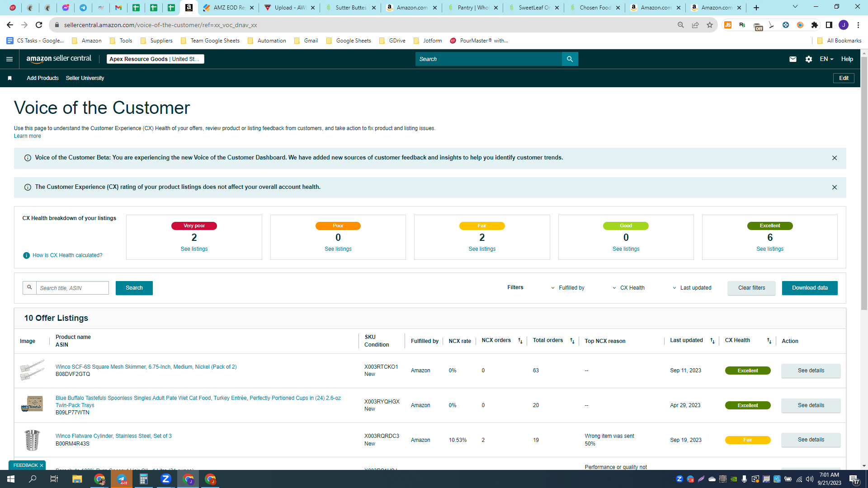
Task: Close the FEEDBACK tab
Action: (x=42, y=465)
